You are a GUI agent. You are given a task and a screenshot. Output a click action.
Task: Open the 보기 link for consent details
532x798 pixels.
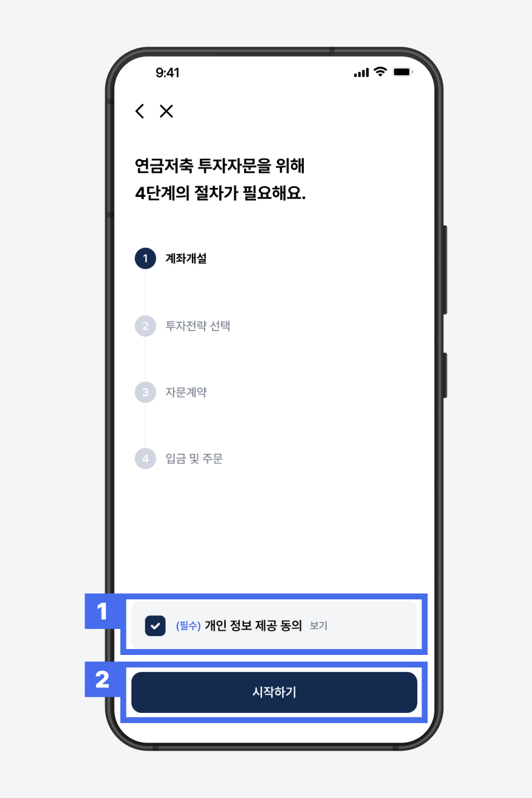pyautogui.click(x=319, y=625)
